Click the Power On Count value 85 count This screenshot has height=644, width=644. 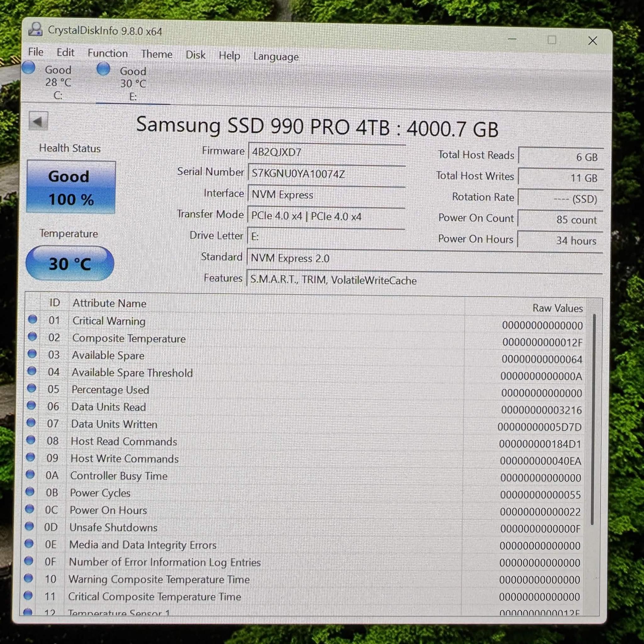[x=560, y=220]
